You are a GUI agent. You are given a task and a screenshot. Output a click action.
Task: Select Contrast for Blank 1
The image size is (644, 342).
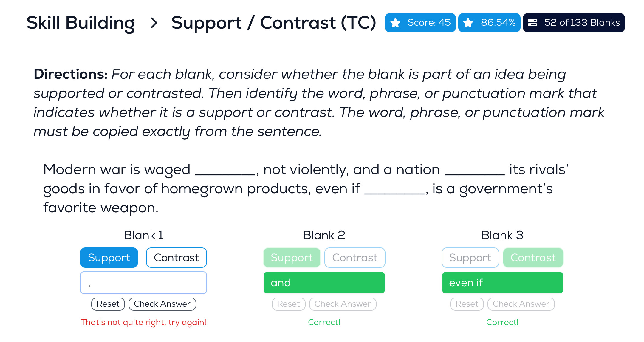(176, 258)
